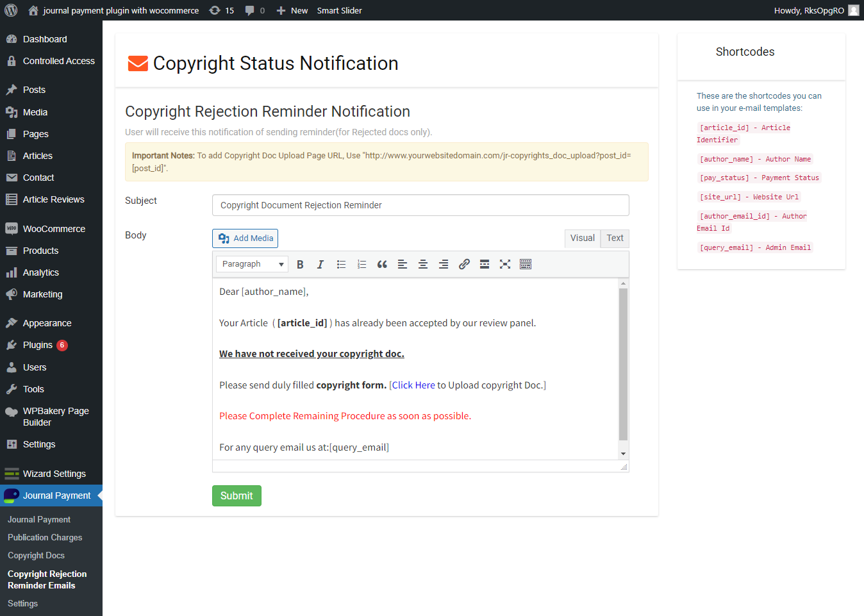The height and width of the screenshot is (616, 864).
Task: Open the New content menu in admin bar
Action: [x=292, y=10]
